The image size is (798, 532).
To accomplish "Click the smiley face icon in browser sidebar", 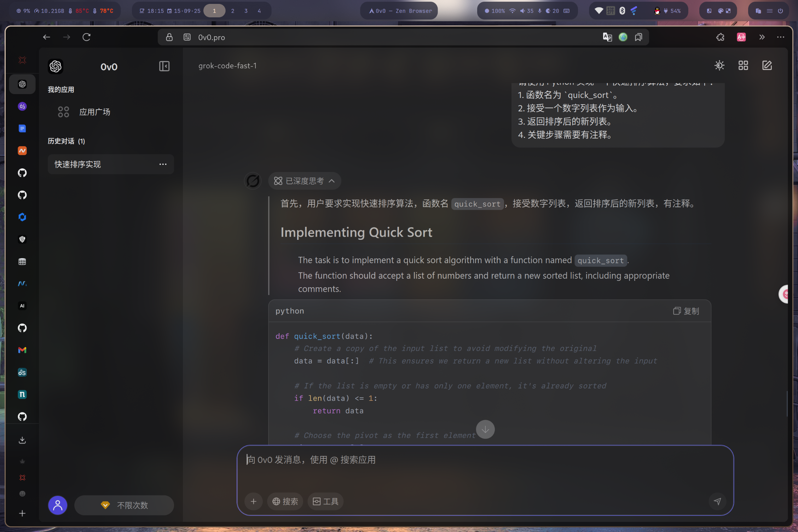I will [x=22, y=494].
